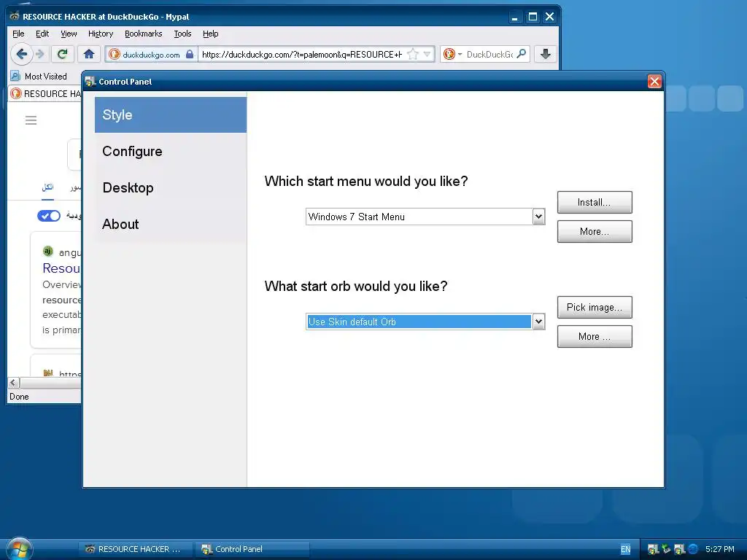Open the Downloads arrow button in Mypal
This screenshot has width=747, height=560.
click(x=546, y=54)
